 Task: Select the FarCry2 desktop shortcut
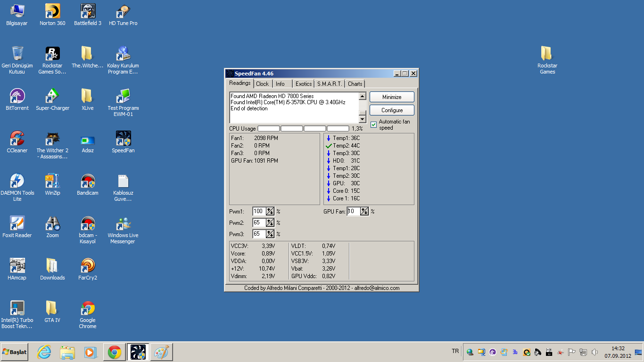pos(88,269)
